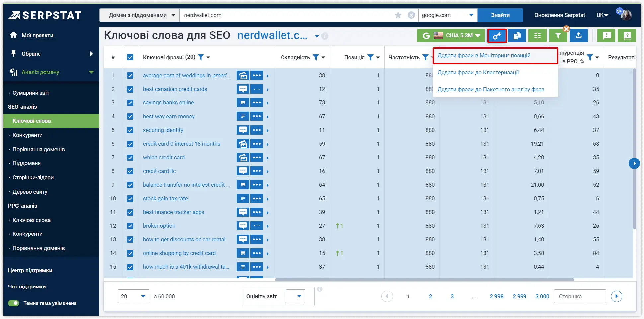Image resolution: width=644 pixels, height=319 pixels.
Task: Collapse the Аналіз домену section
Action: [x=91, y=72]
